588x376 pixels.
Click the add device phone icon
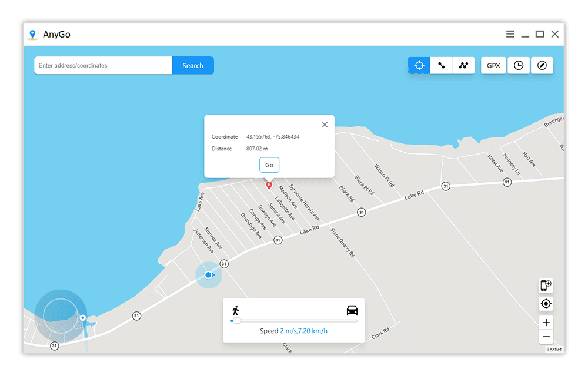pyautogui.click(x=546, y=286)
